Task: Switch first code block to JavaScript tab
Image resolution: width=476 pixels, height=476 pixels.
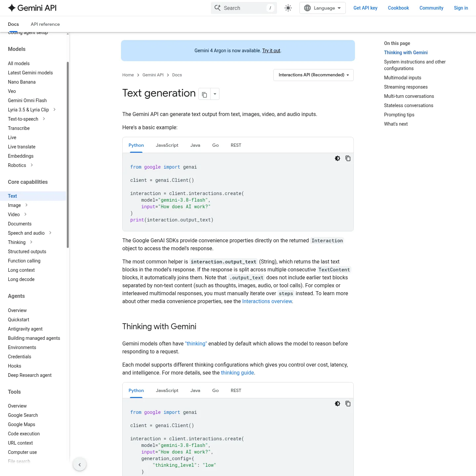Action: [x=167, y=145]
